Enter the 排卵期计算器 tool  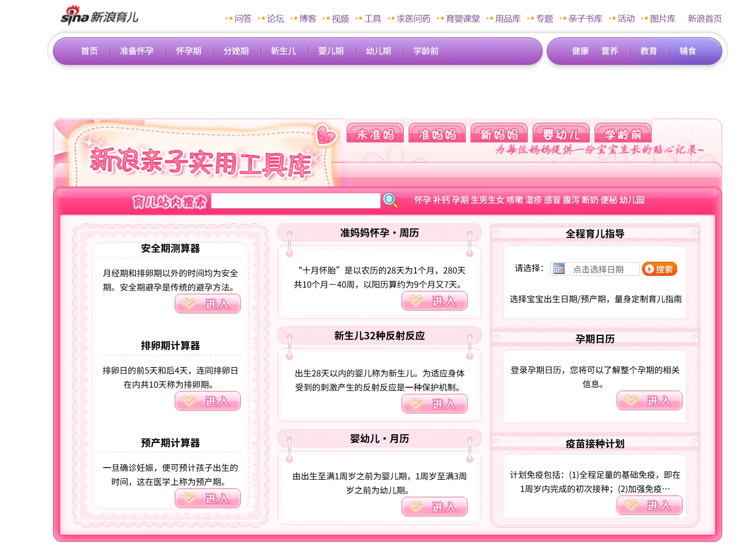[208, 401]
